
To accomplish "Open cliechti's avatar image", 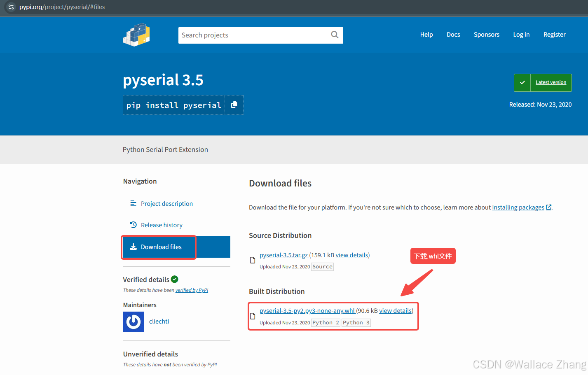I will (x=134, y=322).
